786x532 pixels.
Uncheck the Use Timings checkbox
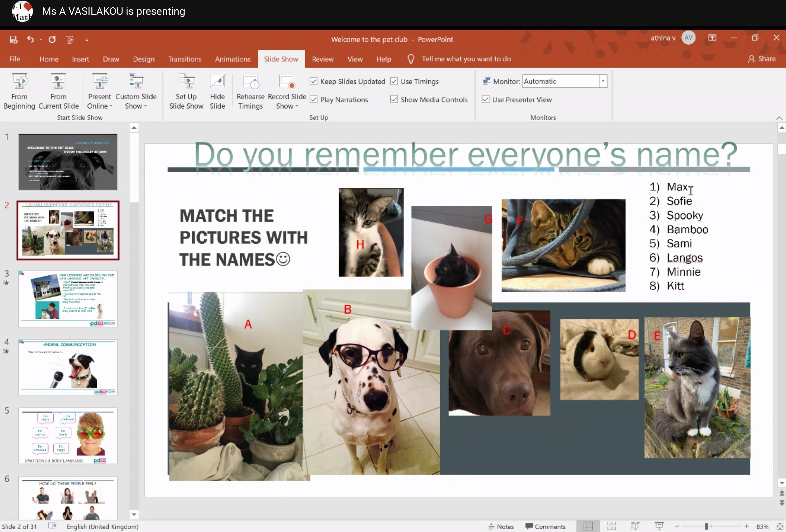394,81
